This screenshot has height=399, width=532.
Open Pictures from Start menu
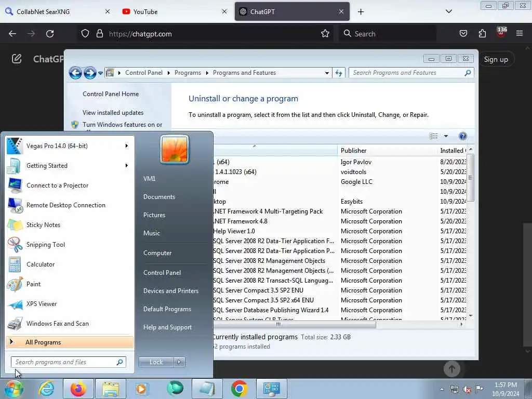pos(154,215)
